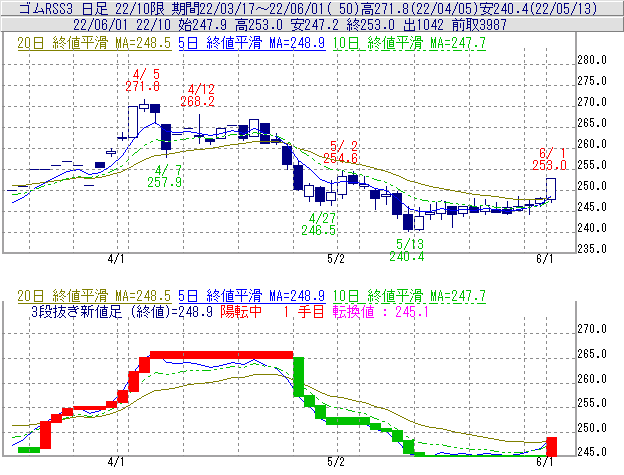Click the 4/1 date label under upper chart
This screenshot has width=624, height=475.
point(116,259)
